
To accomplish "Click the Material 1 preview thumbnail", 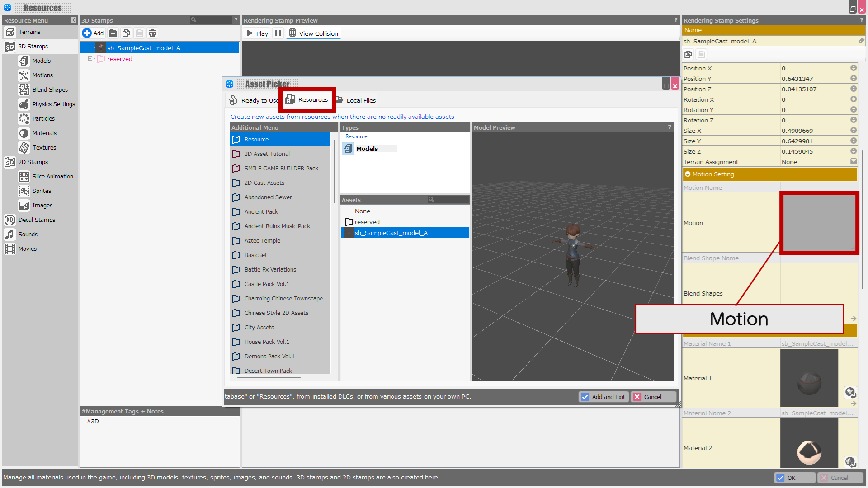I will point(809,378).
